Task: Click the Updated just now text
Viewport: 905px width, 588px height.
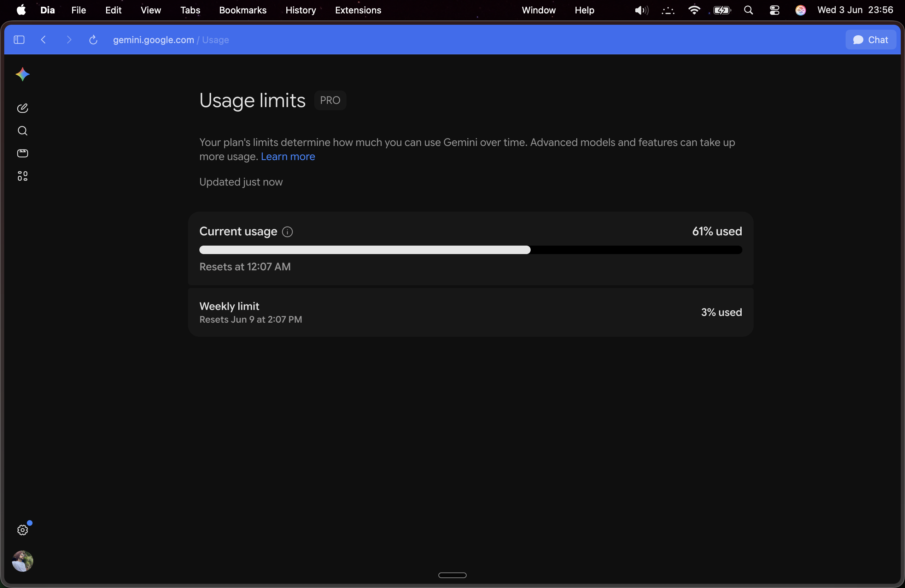Action: 241,182
